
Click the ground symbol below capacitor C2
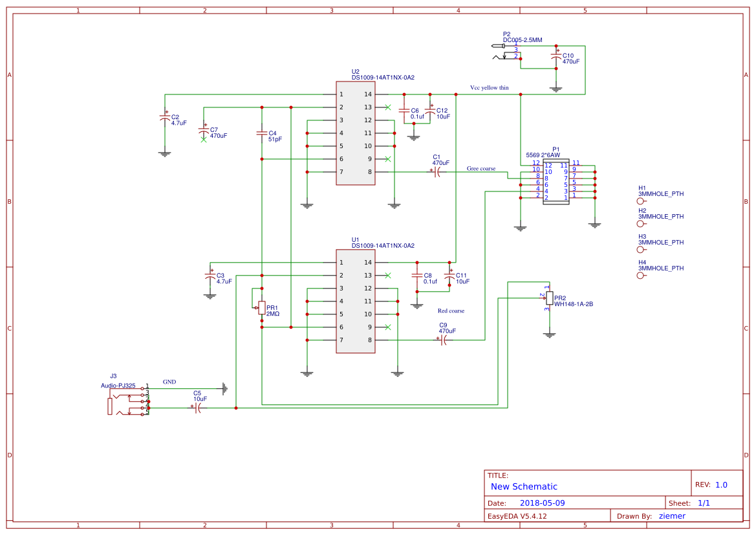[x=166, y=152]
